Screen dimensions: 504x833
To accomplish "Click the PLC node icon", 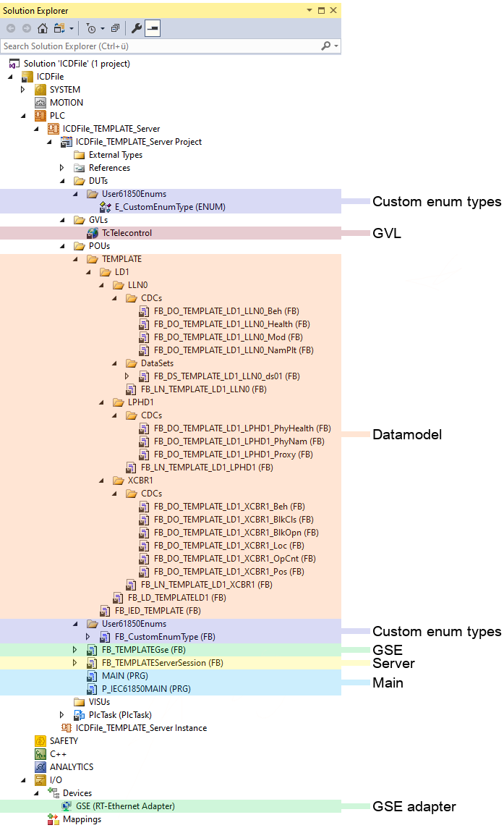I will (x=40, y=116).
